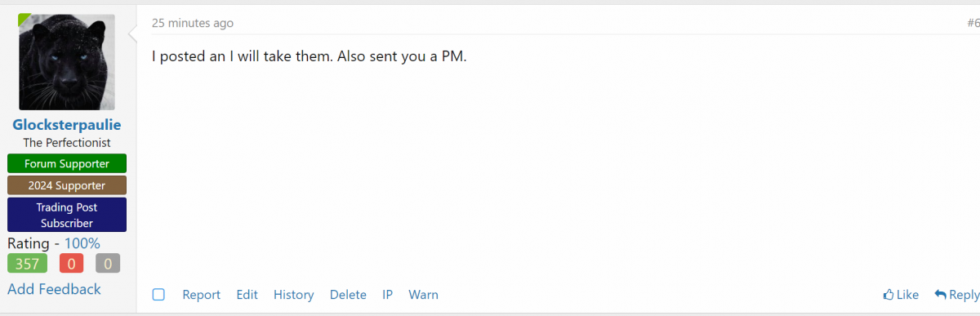The image size is (980, 316).
Task: View the red negative feedback count
Action: click(x=72, y=264)
